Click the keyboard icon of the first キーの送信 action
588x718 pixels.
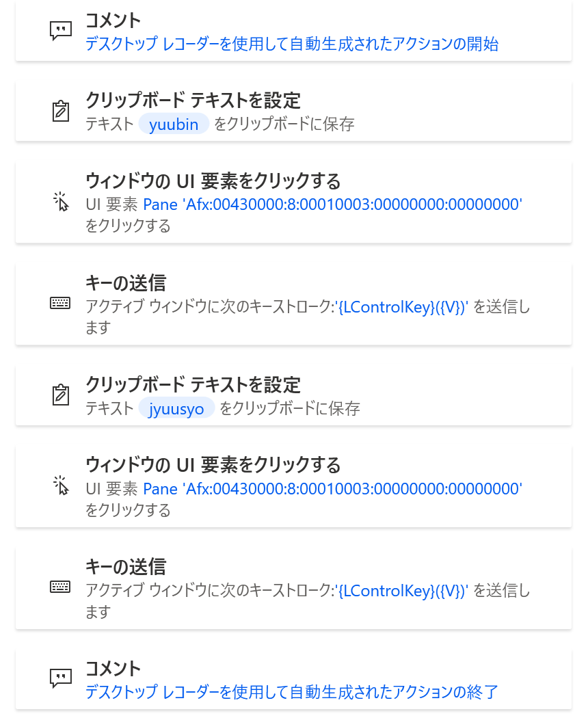coord(60,303)
